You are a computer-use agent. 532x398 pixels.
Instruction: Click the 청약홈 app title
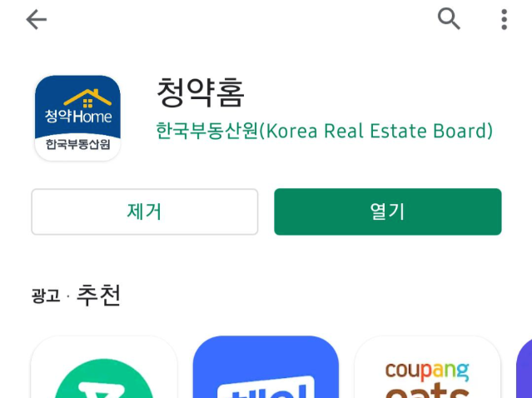click(x=201, y=92)
